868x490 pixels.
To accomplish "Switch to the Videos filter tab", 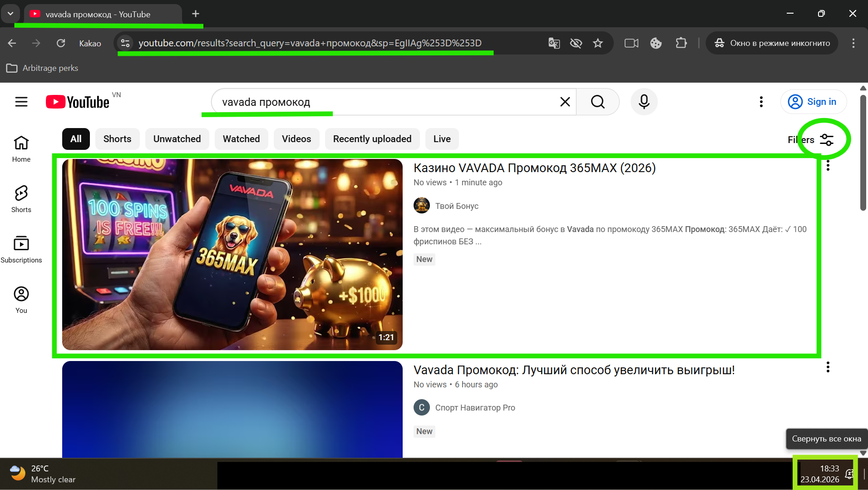I will click(296, 139).
